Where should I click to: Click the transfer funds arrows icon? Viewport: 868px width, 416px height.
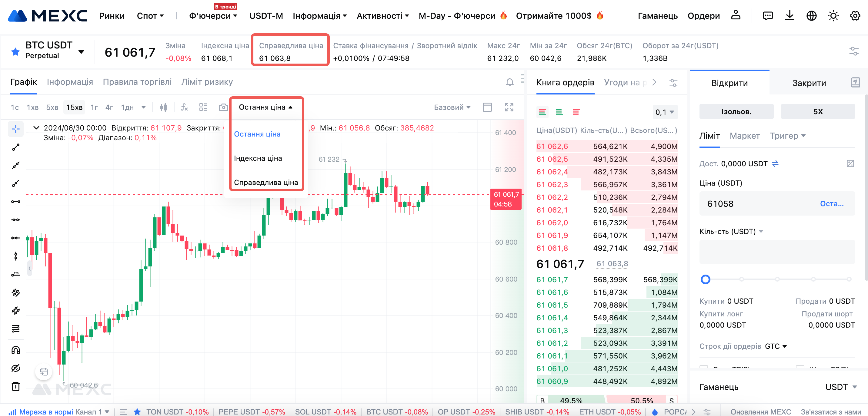coord(775,163)
